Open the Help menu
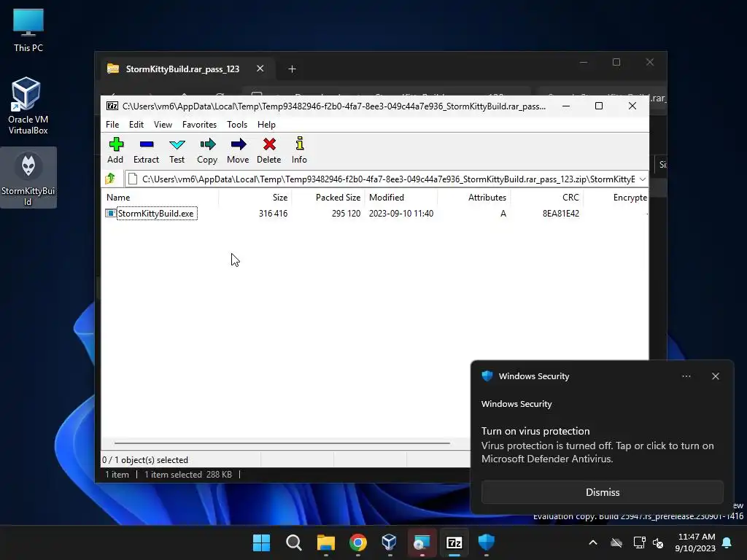This screenshot has height=560, width=747. [266, 124]
